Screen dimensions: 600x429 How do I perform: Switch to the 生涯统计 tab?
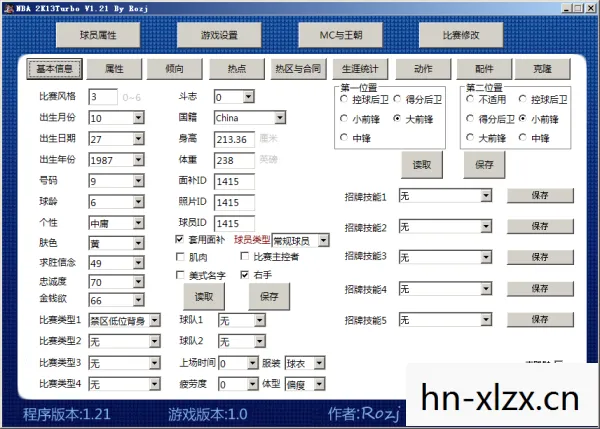pyautogui.click(x=360, y=69)
